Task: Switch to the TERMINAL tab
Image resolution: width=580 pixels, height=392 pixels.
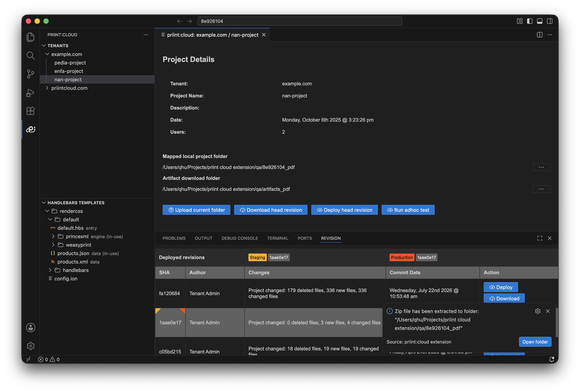Action: pyautogui.click(x=278, y=238)
